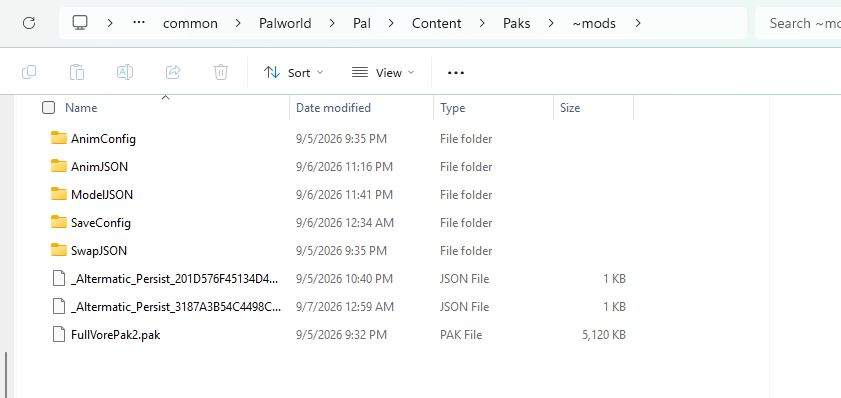Open the hidden path ellipsis in breadcrumb
Screen dimensions: 841x398
(139, 23)
